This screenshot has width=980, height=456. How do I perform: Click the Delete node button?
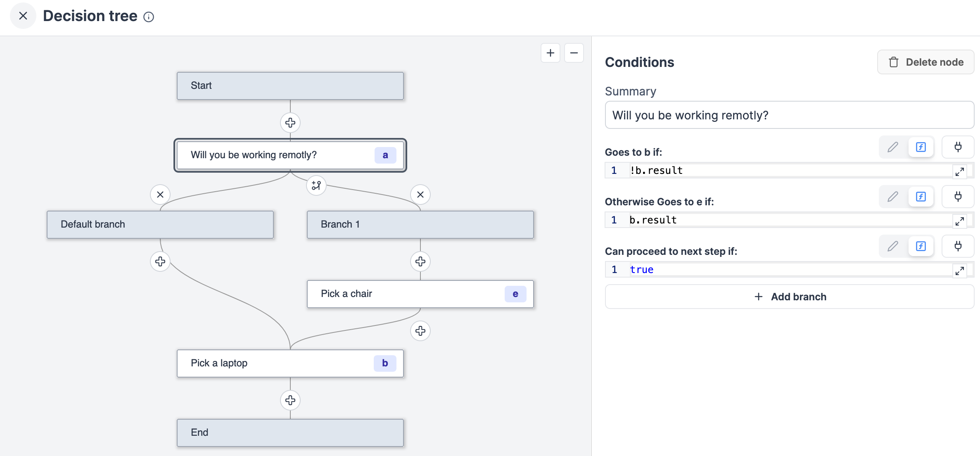coord(925,62)
